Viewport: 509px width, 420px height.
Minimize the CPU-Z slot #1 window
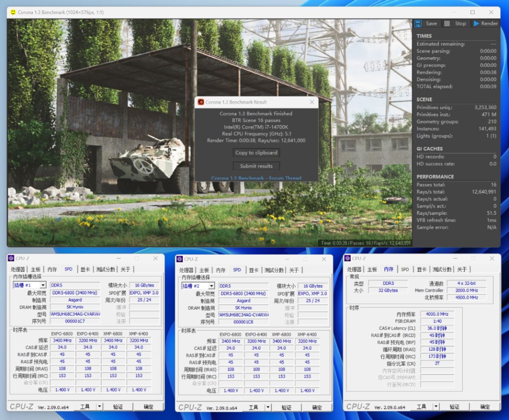[118, 258]
